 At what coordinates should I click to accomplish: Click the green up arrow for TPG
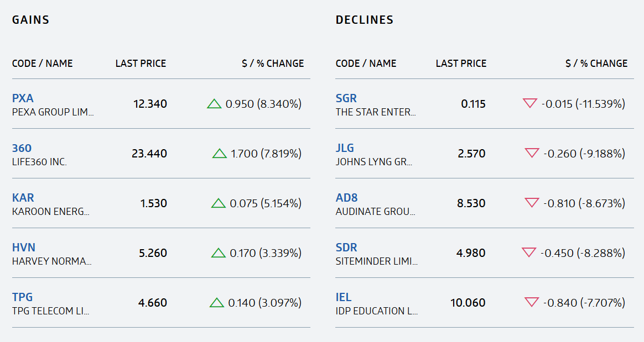pos(217,303)
